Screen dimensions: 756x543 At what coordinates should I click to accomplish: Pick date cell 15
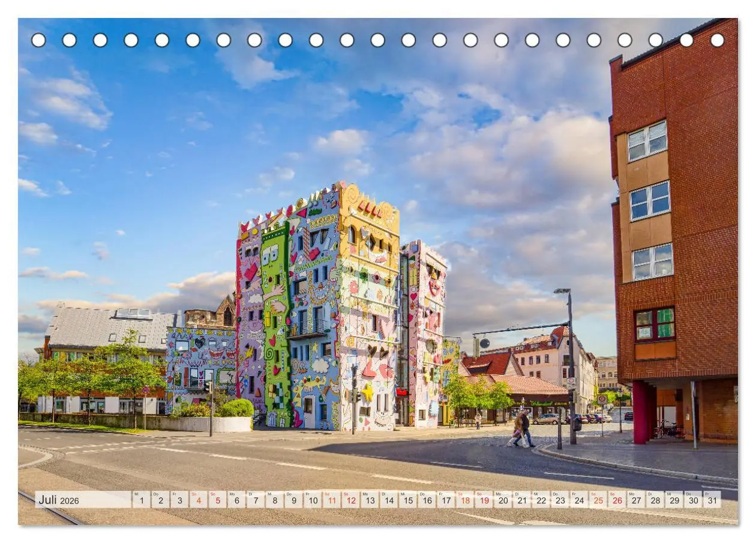(x=407, y=499)
